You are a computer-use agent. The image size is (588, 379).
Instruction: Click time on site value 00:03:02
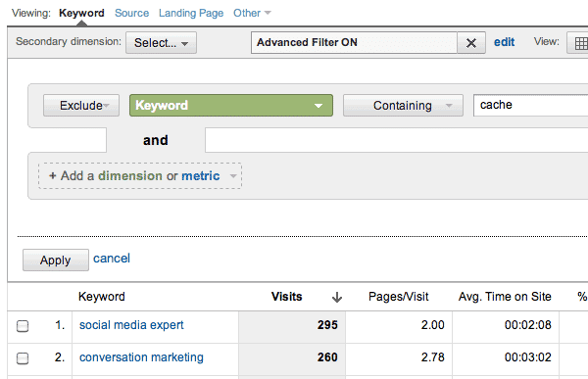pyautogui.click(x=527, y=357)
